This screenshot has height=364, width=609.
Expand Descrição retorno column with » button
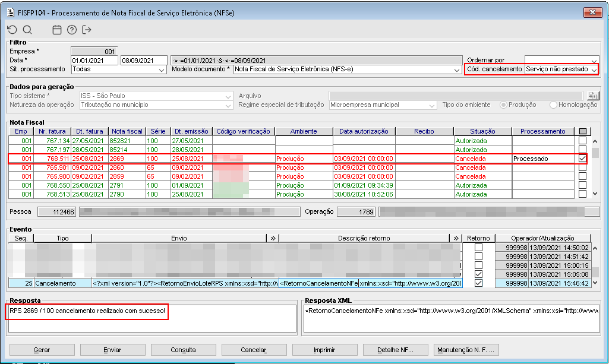tap(456, 238)
